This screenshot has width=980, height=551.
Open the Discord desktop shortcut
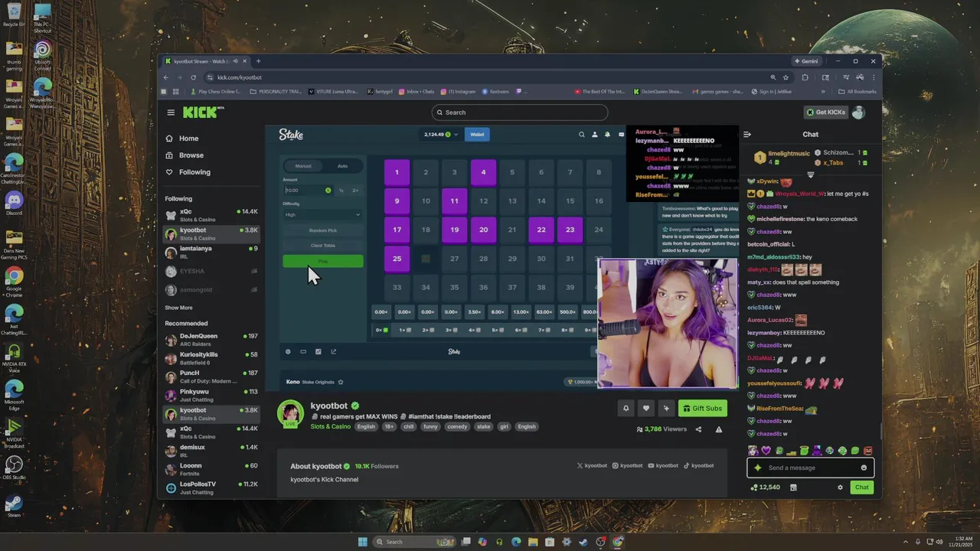[14, 203]
